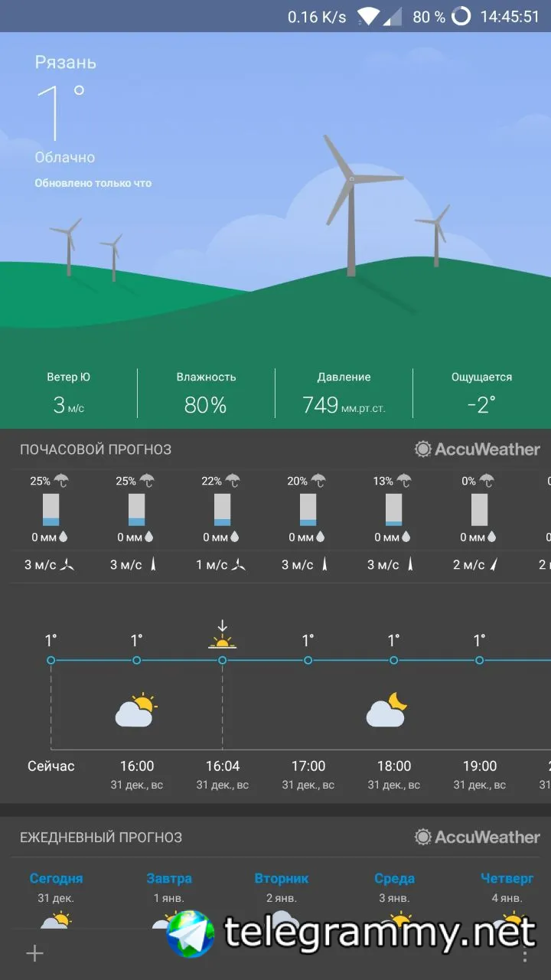Select the 16:04 sunset time label

[223, 766]
